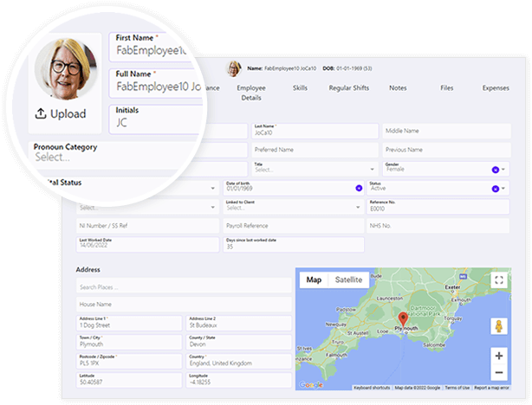Click the Initials field

tap(156, 119)
